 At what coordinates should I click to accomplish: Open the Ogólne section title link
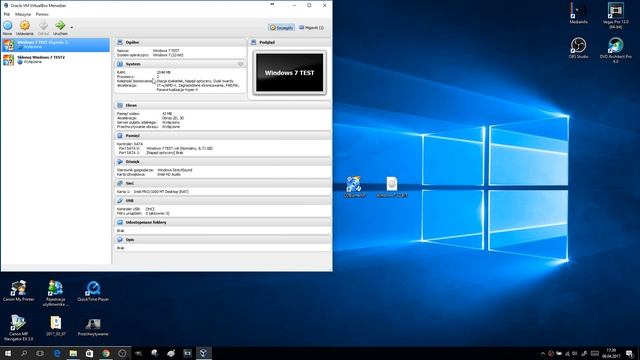(x=132, y=42)
